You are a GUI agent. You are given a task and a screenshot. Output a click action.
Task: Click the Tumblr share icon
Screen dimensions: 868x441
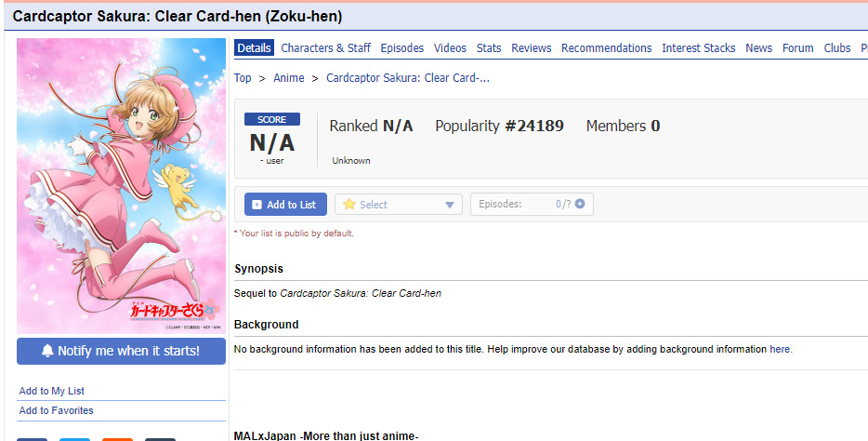(x=160, y=438)
